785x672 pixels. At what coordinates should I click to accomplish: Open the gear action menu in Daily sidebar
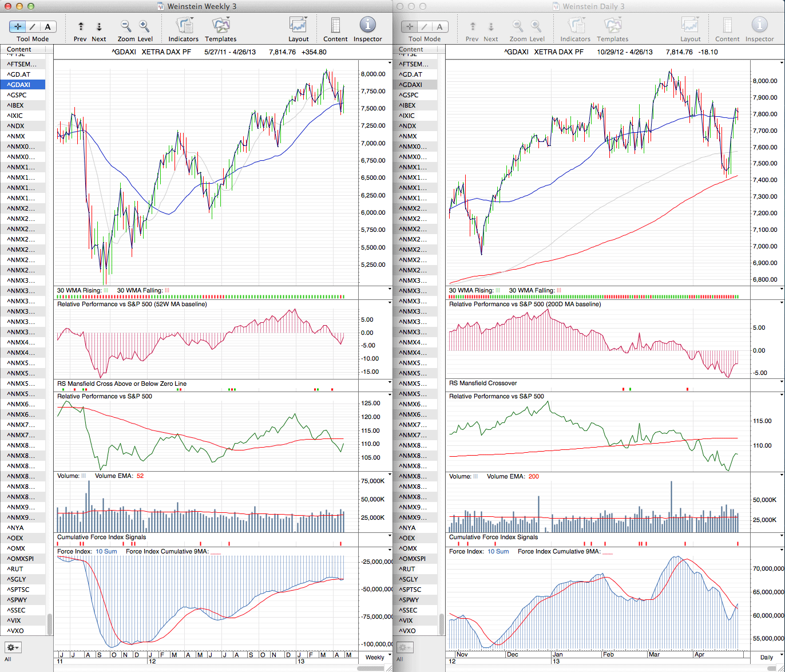click(x=405, y=647)
